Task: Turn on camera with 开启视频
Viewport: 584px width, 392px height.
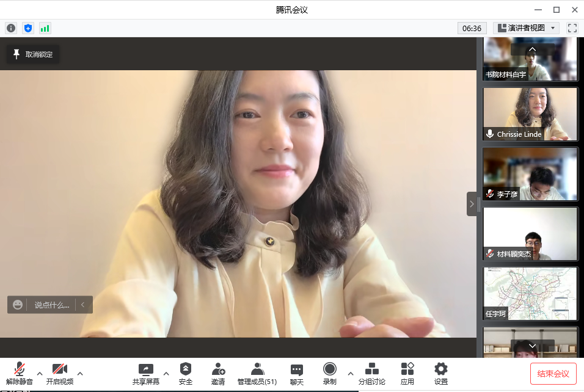Action: [x=59, y=373]
